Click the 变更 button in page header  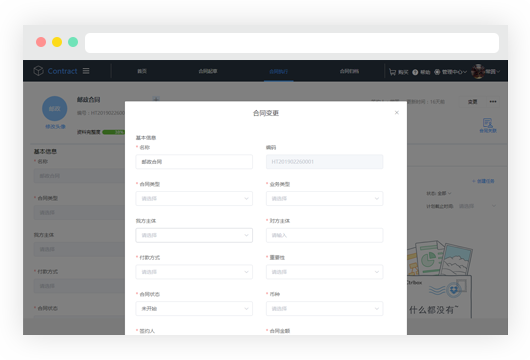click(x=472, y=102)
